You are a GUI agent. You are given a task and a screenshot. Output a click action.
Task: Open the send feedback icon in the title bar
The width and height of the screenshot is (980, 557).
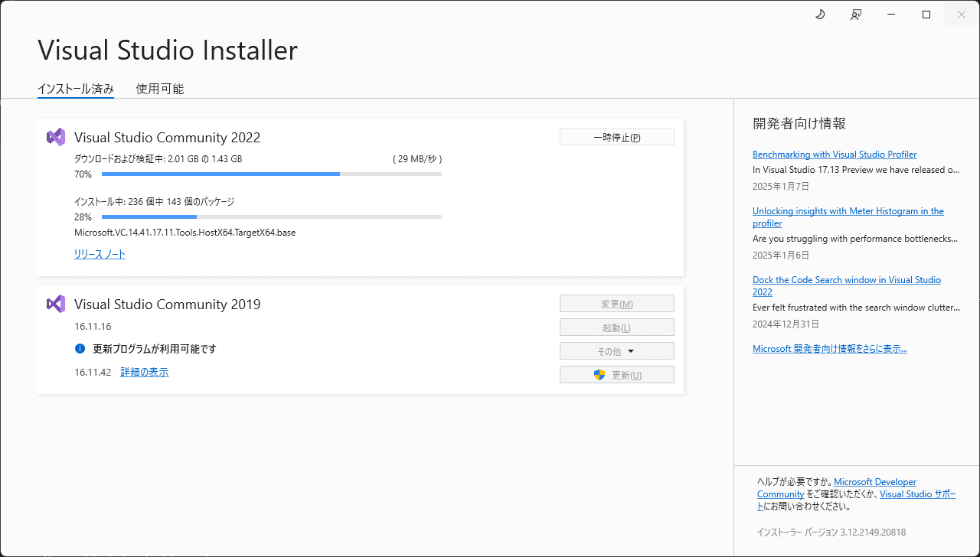click(x=856, y=14)
